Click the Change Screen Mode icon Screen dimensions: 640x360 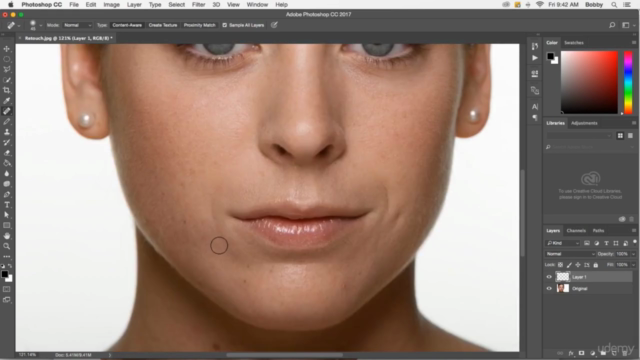(7, 300)
